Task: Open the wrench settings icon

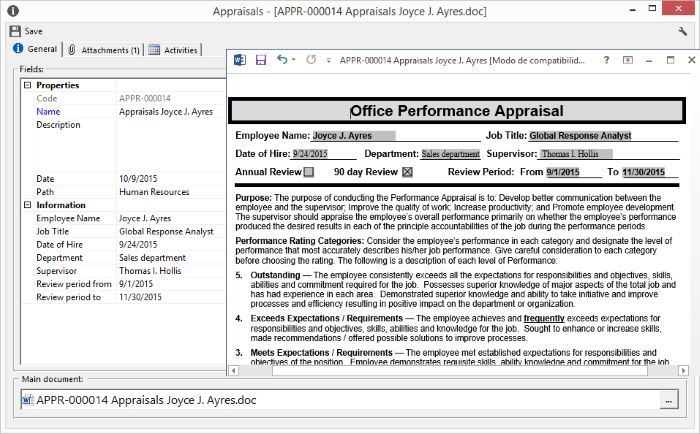Action: [x=682, y=31]
